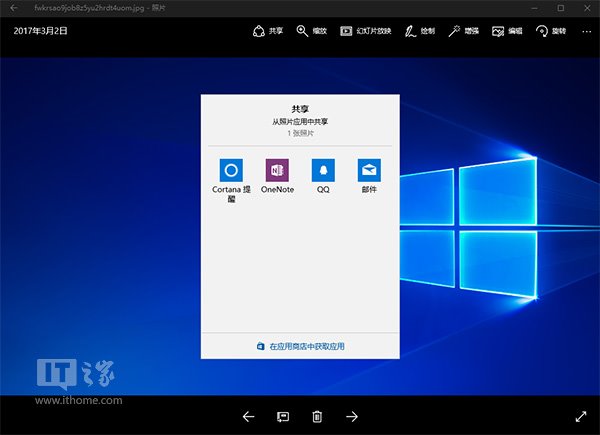Go to next photo with right arrow

[352, 417]
